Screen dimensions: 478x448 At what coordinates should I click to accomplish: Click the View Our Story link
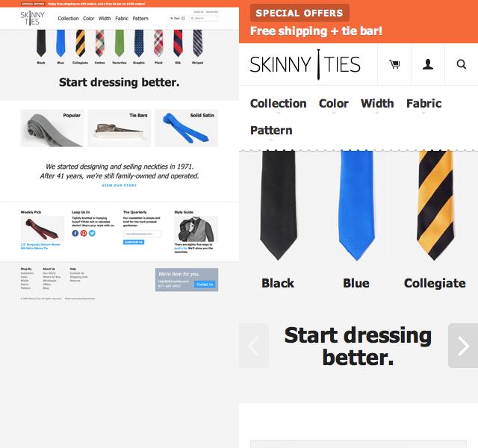pos(119,185)
